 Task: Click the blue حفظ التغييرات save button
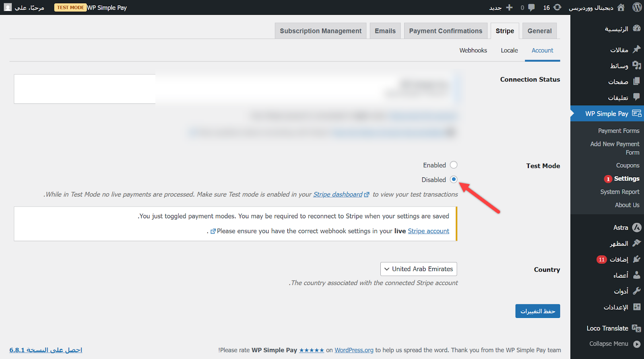[x=537, y=311]
